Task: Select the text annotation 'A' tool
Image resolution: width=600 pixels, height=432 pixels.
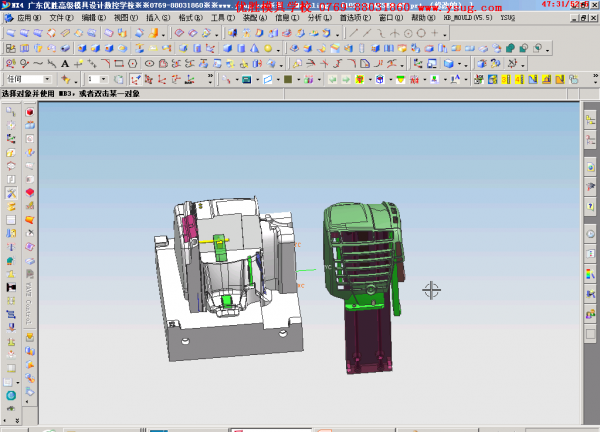Action: (x=65, y=64)
